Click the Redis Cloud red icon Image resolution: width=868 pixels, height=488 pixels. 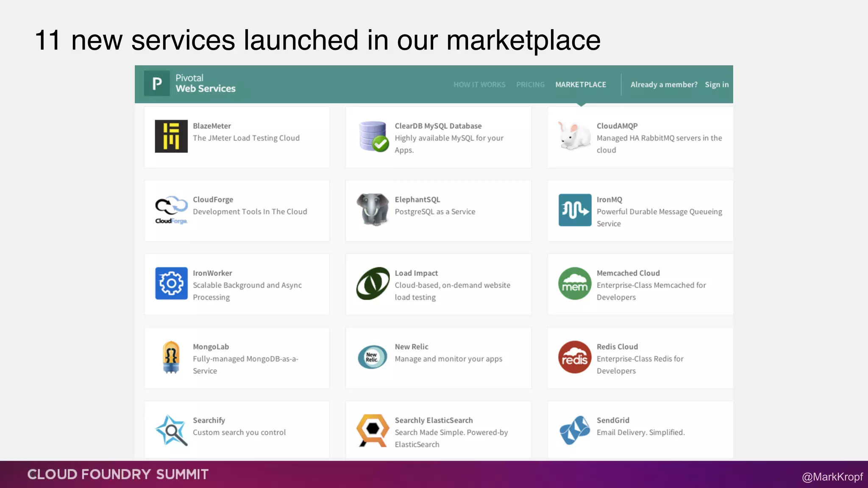[575, 357]
